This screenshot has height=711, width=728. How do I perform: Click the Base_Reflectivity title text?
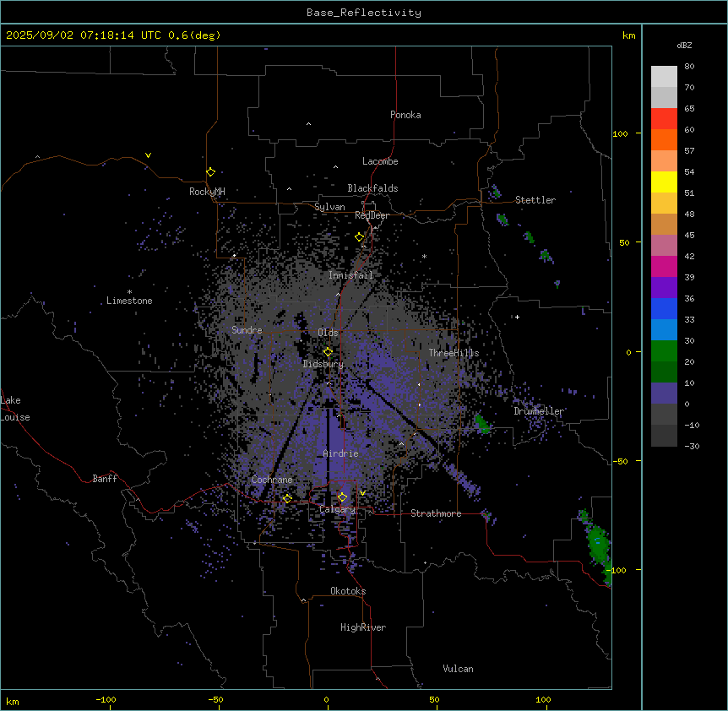(x=364, y=13)
